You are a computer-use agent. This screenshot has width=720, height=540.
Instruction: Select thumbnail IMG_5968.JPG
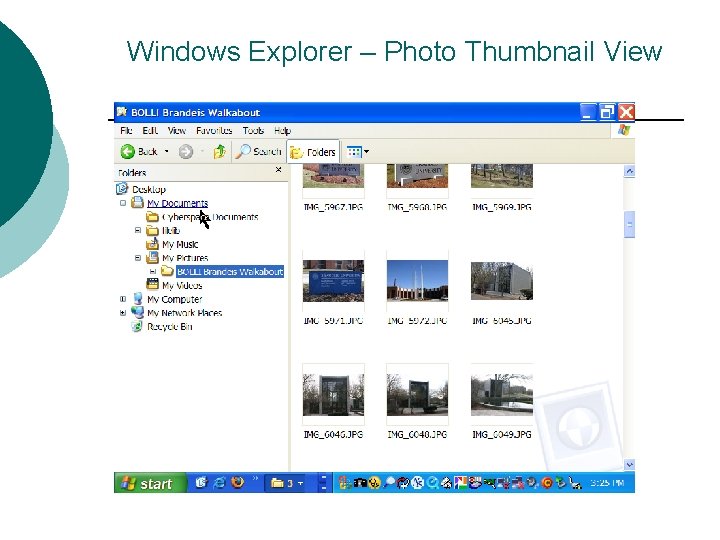coord(417,177)
